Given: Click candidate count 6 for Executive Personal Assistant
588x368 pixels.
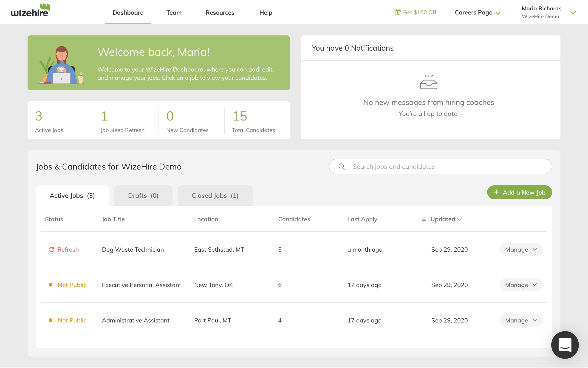Looking at the screenshot, I should (x=280, y=285).
